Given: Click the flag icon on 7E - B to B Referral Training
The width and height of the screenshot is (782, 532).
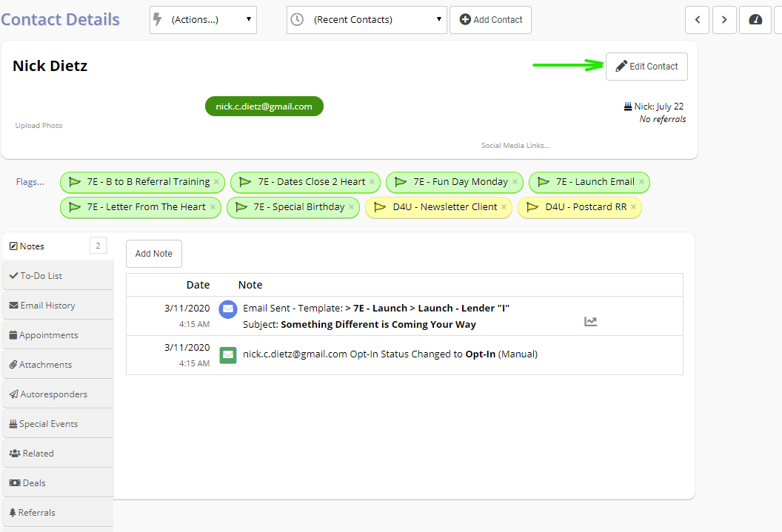Looking at the screenshot, I should (75, 182).
